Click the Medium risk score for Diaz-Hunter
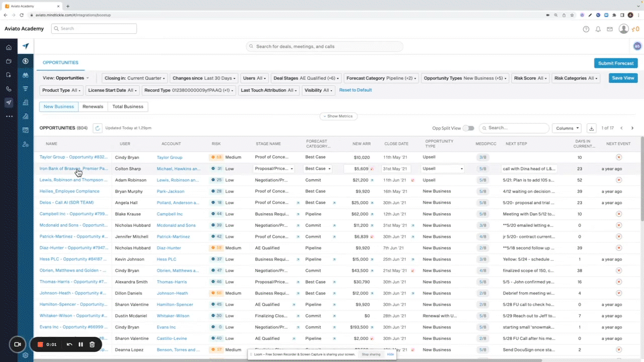 tap(225, 248)
